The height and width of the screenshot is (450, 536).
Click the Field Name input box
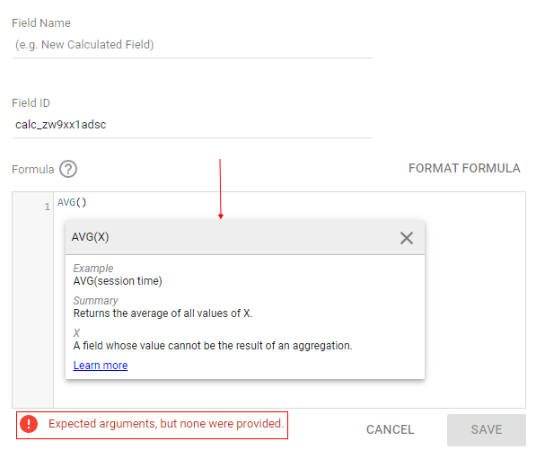coord(193,45)
